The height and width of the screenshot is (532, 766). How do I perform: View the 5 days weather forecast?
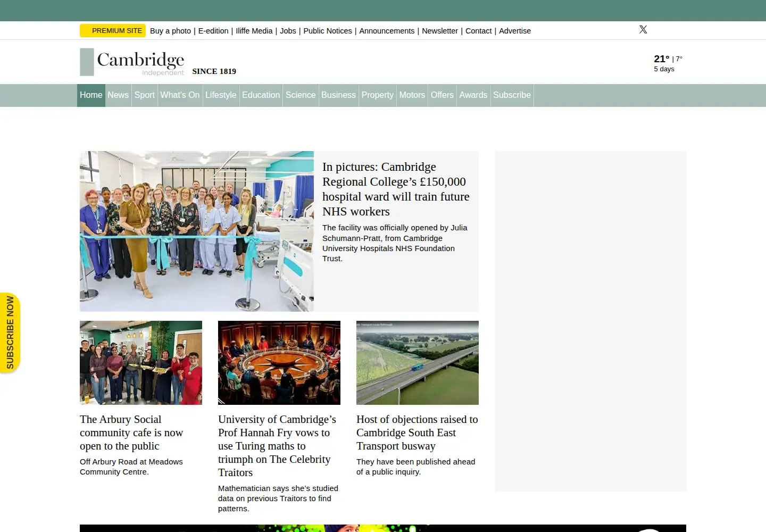click(x=664, y=69)
